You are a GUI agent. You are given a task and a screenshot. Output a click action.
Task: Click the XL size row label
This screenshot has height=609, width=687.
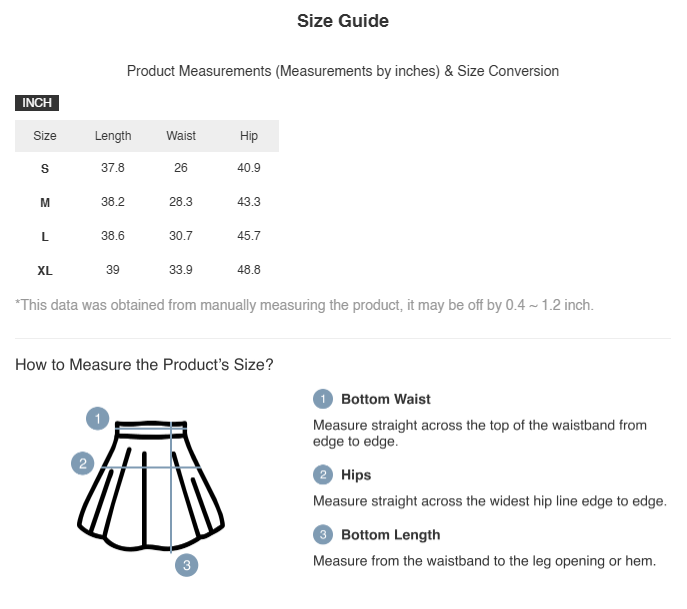[x=45, y=271]
